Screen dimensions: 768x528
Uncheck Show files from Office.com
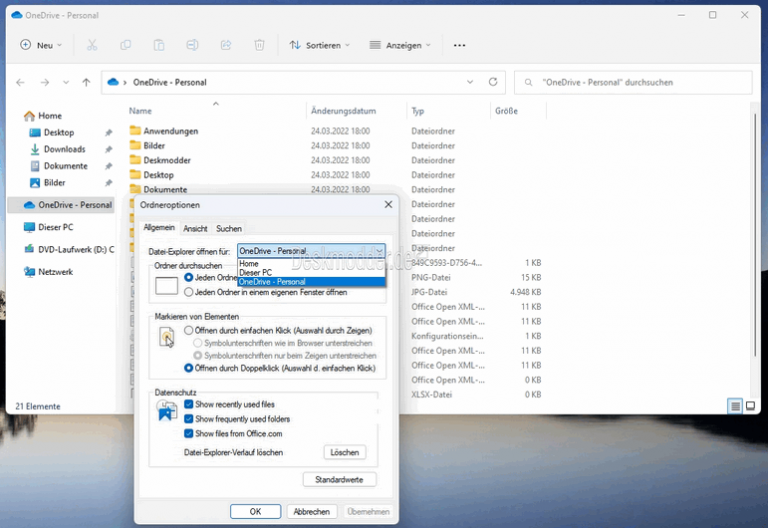188,434
